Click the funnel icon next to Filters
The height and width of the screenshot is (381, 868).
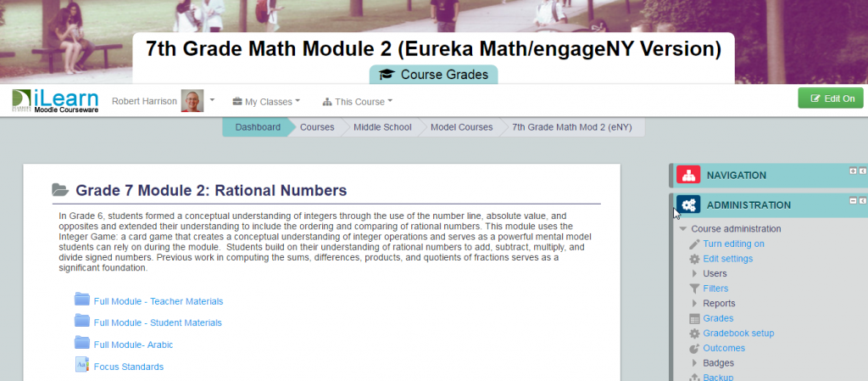pyautogui.click(x=694, y=289)
